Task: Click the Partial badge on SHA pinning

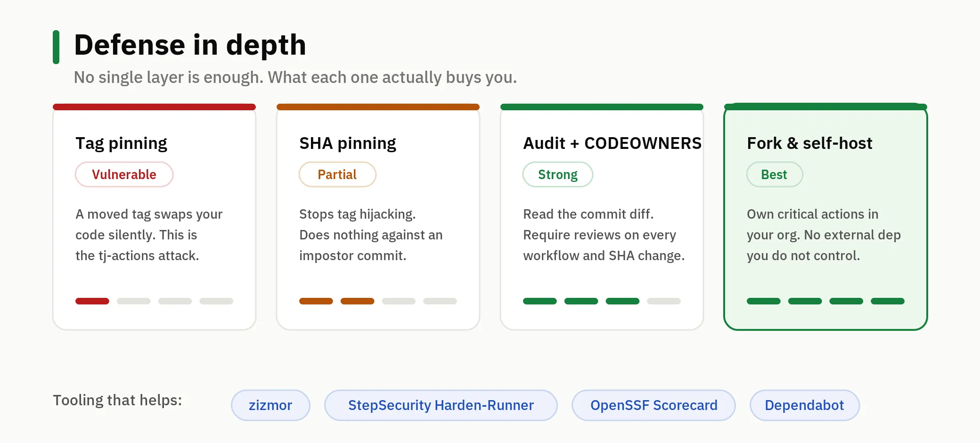Action: pyautogui.click(x=337, y=174)
